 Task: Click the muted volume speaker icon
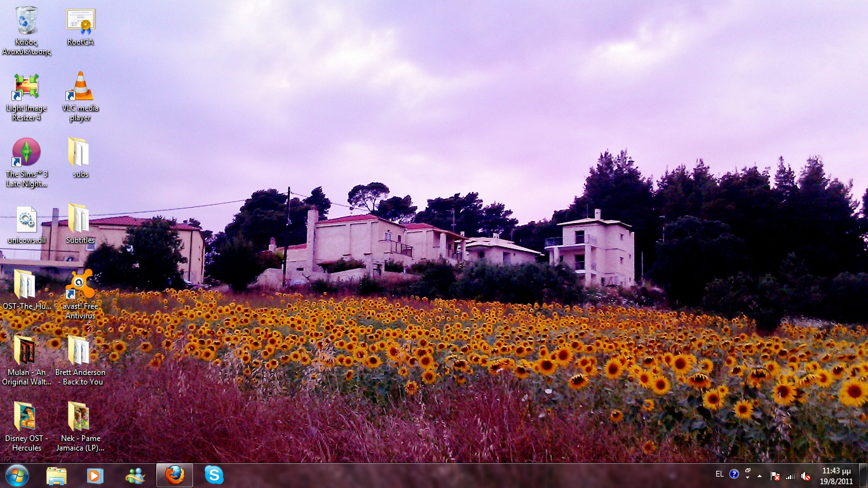pos(806,476)
